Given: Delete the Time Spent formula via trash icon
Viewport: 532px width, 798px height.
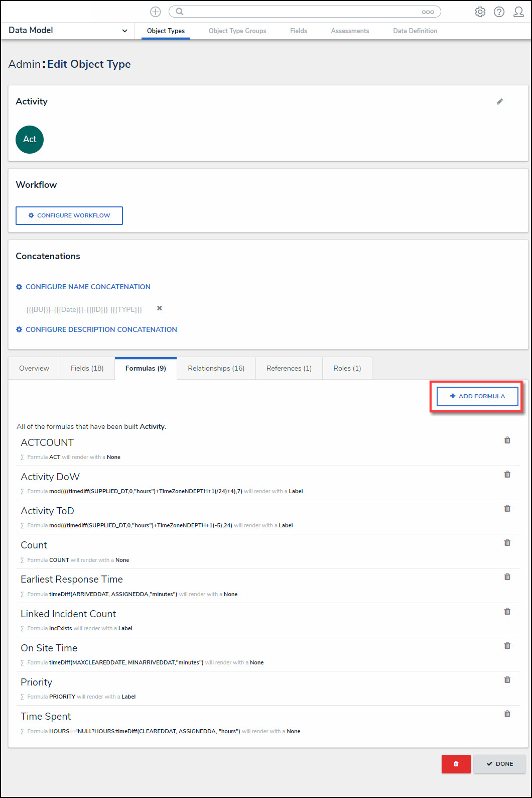Looking at the screenshot, I should point(507,714).
